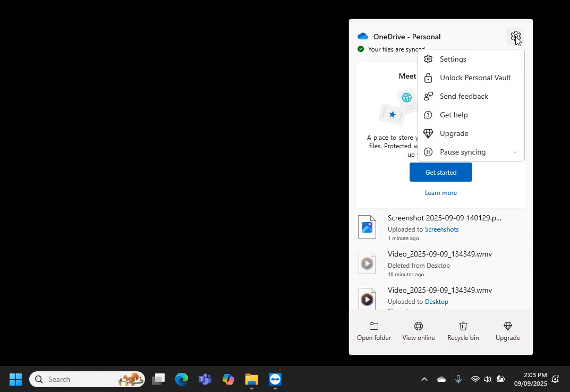Click the microphone tray icon
The height and width of the screenshot is (392, 570).
458,379
